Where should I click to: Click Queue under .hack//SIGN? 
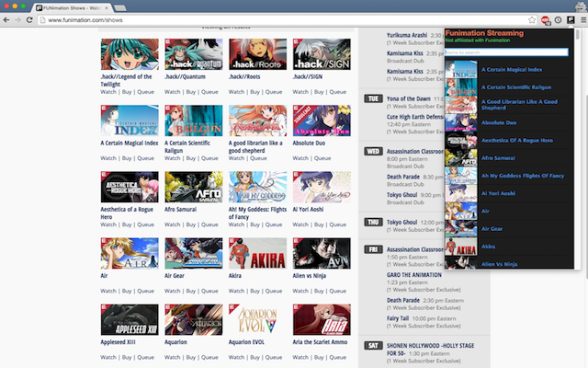337,92
